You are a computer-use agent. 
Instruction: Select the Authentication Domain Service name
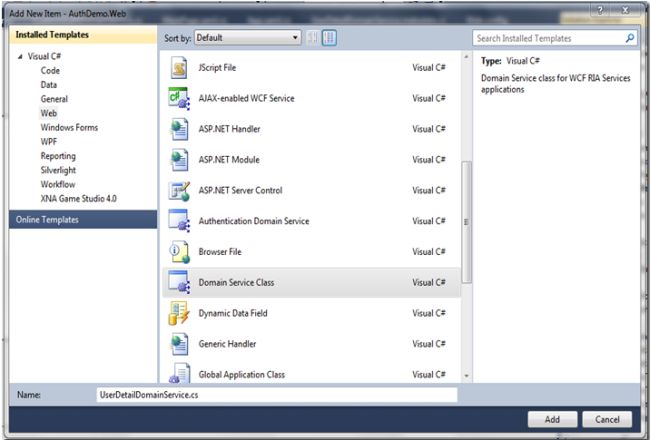point(254,221)
